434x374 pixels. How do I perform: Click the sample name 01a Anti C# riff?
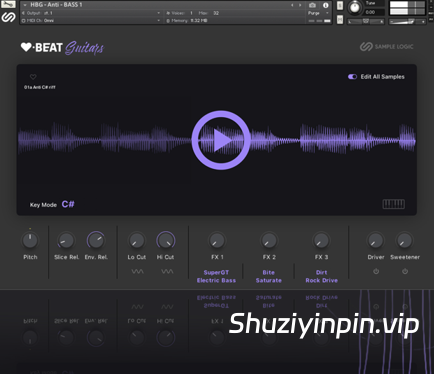click(x=40, y=87)
